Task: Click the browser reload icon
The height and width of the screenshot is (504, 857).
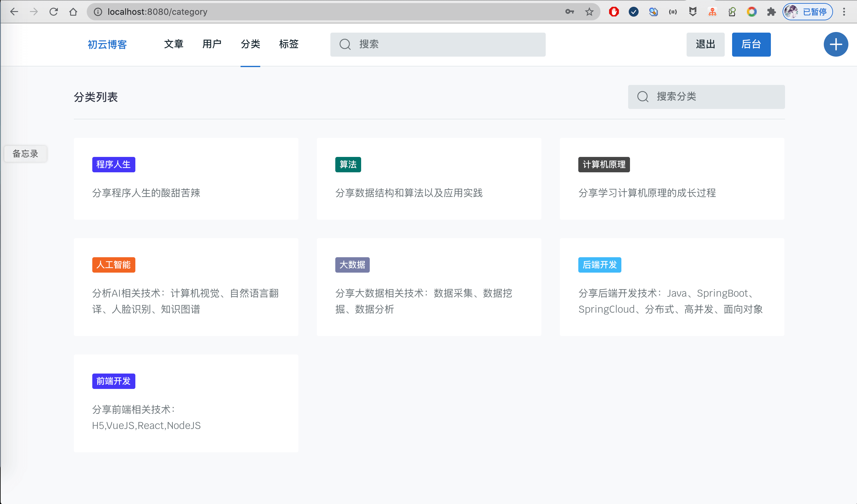Action: (x=54, y=12)
